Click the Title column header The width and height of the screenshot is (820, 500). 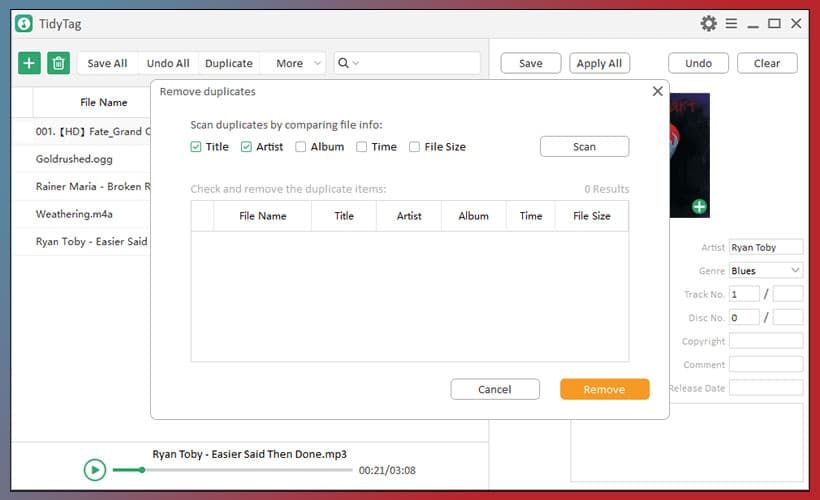[344, 216]
